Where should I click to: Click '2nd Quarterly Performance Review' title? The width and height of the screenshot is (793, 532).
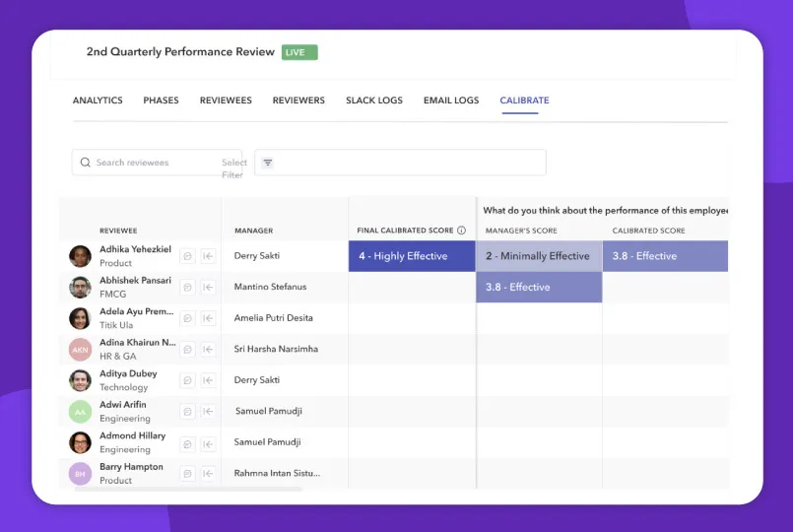click(x=180, y=51)
